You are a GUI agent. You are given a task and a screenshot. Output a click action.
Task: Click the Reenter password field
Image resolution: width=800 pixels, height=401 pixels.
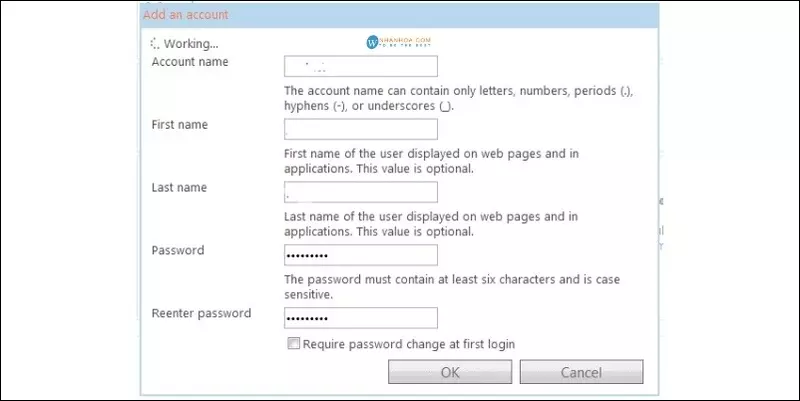pos(361,318)
